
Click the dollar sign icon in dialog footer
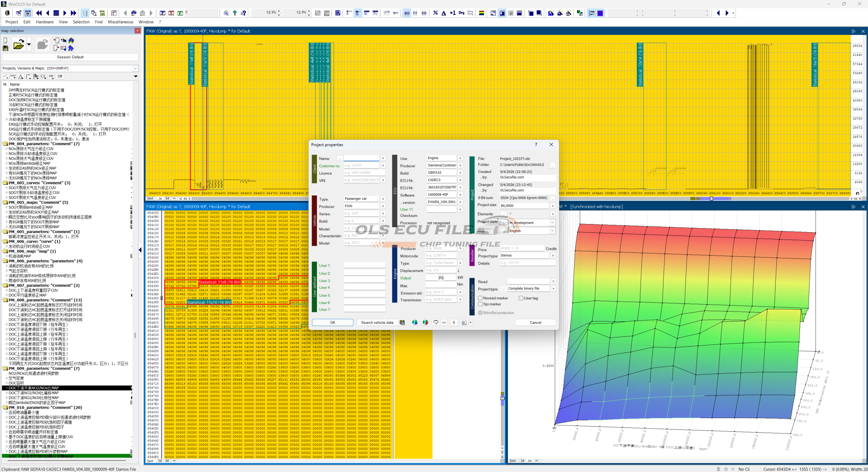coord(454,322)
